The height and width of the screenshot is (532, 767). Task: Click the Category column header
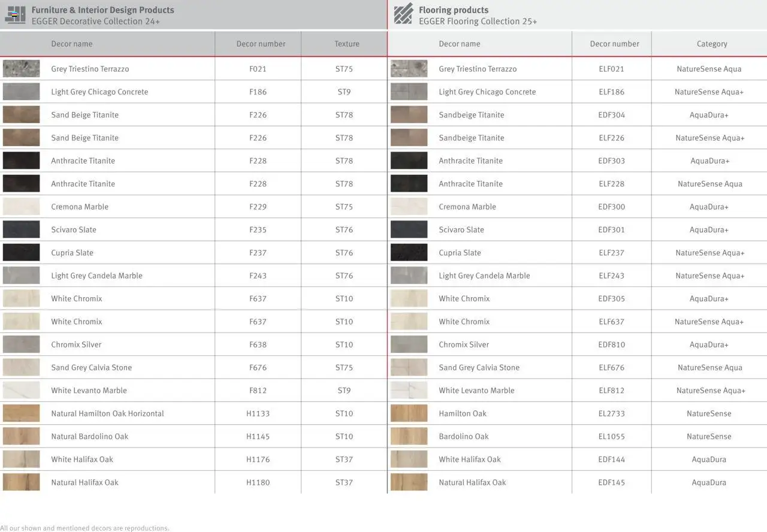712,44
